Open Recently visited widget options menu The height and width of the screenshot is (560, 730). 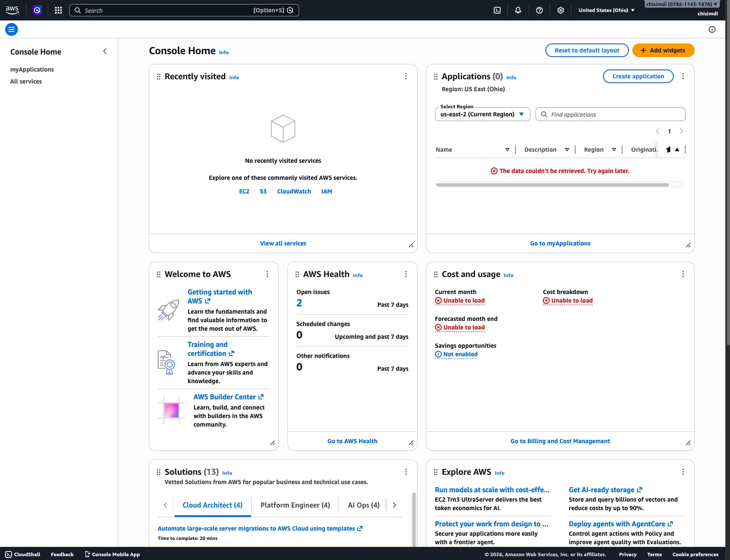(x=406, y=76)
